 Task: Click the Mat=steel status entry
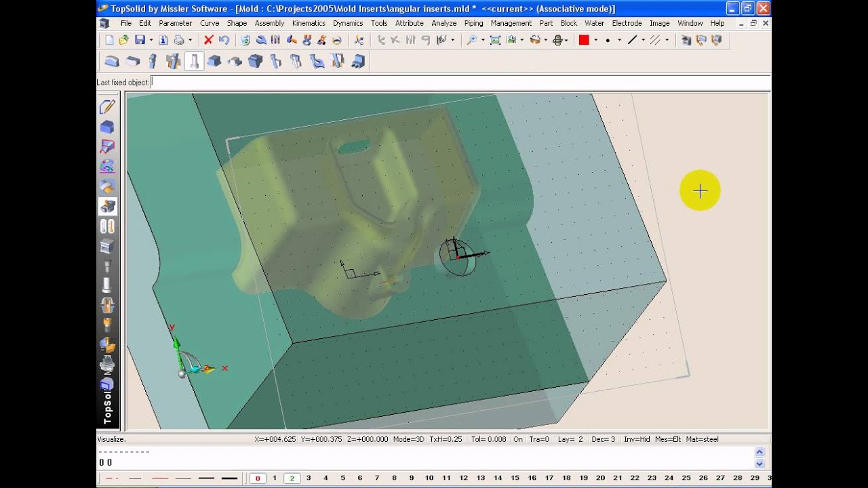(x=702, y=439)
